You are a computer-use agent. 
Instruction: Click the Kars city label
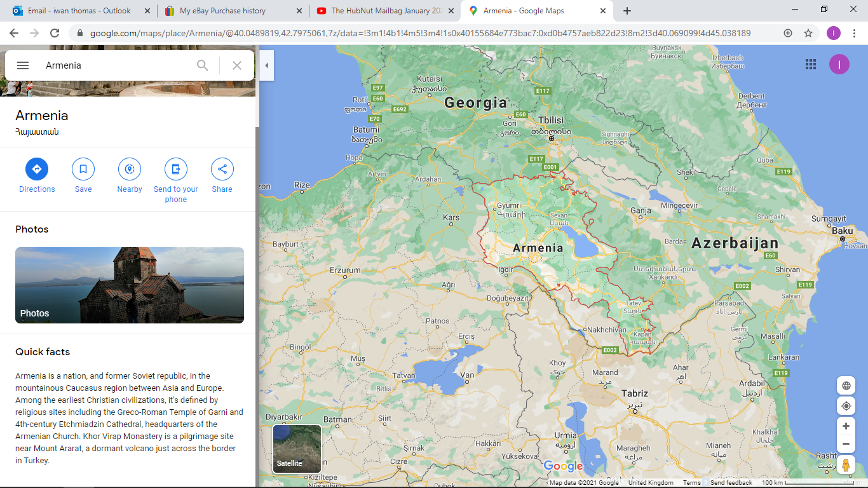[451, 217]
